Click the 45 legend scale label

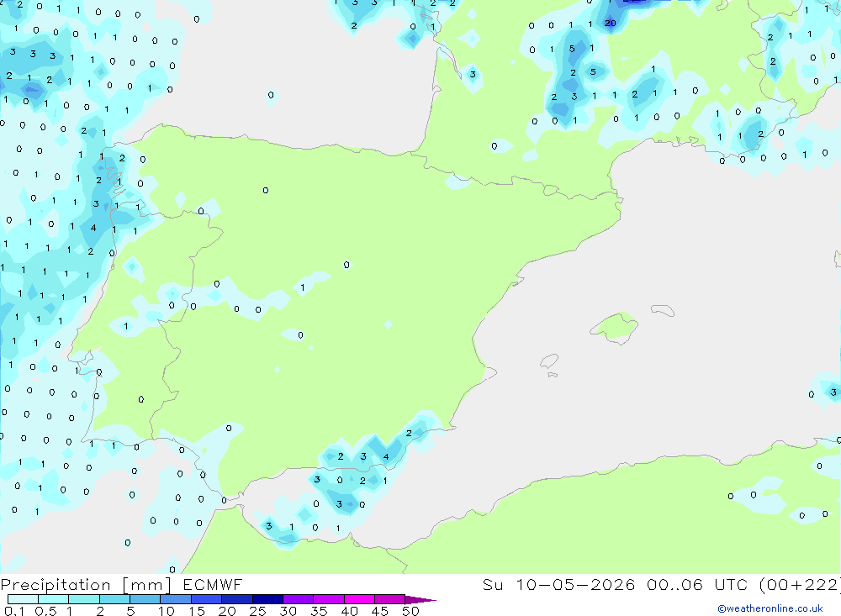coord(380,611)
